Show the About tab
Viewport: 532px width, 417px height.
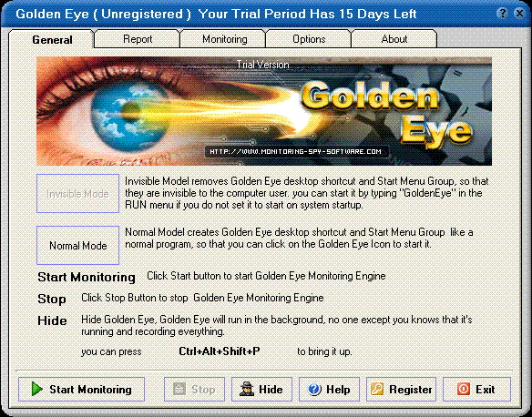(x=394, y=39)
